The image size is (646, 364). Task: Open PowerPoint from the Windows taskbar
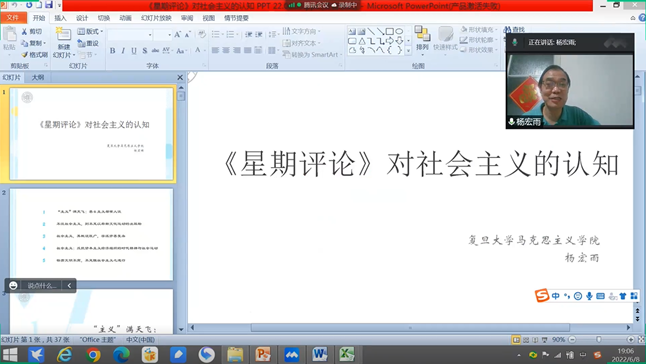[x=263, y=354]
